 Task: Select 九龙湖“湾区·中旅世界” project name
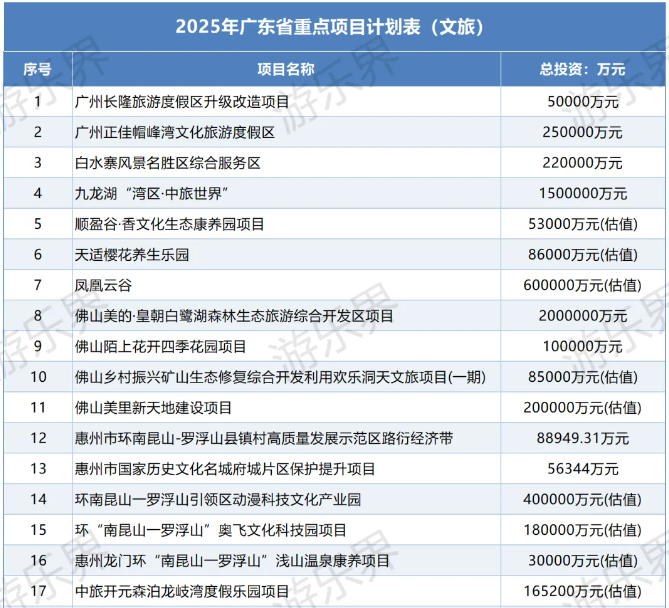point(151,194)
